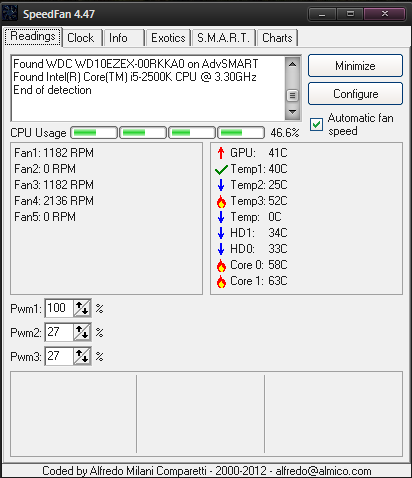Minimize window using title bar button
The width and height of the screenshot is (412, 478).
(x=322, y=14)
